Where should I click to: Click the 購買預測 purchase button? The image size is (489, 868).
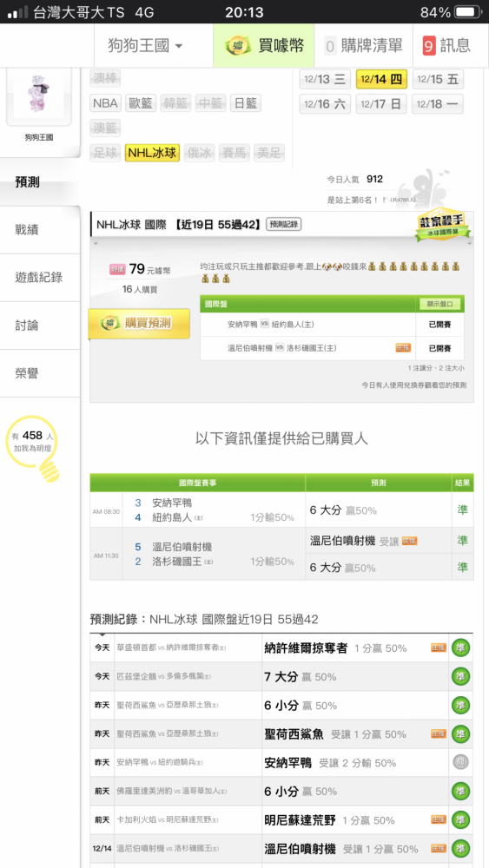(x=139, y=323)
